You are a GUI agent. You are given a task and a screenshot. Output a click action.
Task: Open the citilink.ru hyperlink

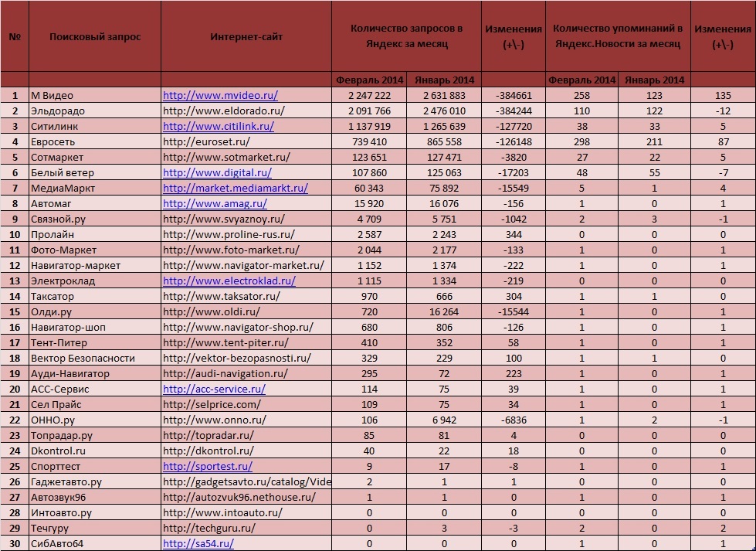(219, 126)
